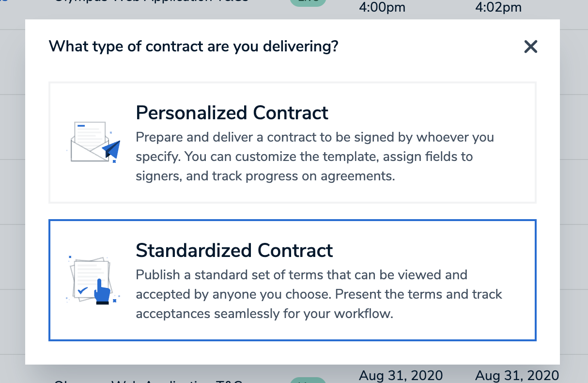The height and width of the screenshot is (383, 588).
Task: Select the Personalized Contract heading
Action: pyautogui.click(x=232, y=112)
